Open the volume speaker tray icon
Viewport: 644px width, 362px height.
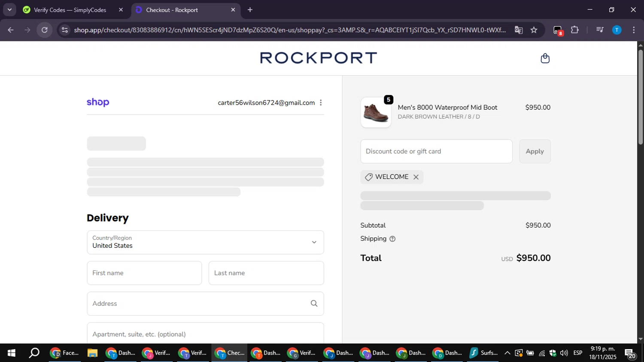pyautogui.click(x=564, y=353)
